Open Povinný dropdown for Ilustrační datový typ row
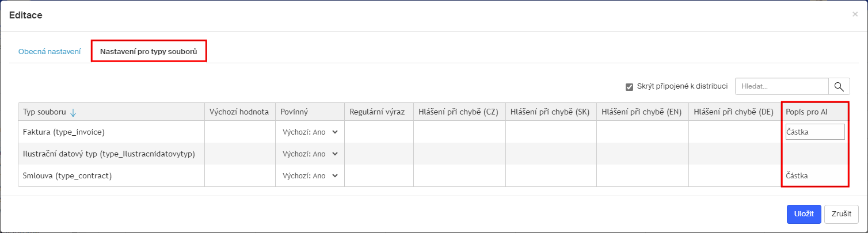This screenshot has width=868, height=233. click(x=310, y=154)
